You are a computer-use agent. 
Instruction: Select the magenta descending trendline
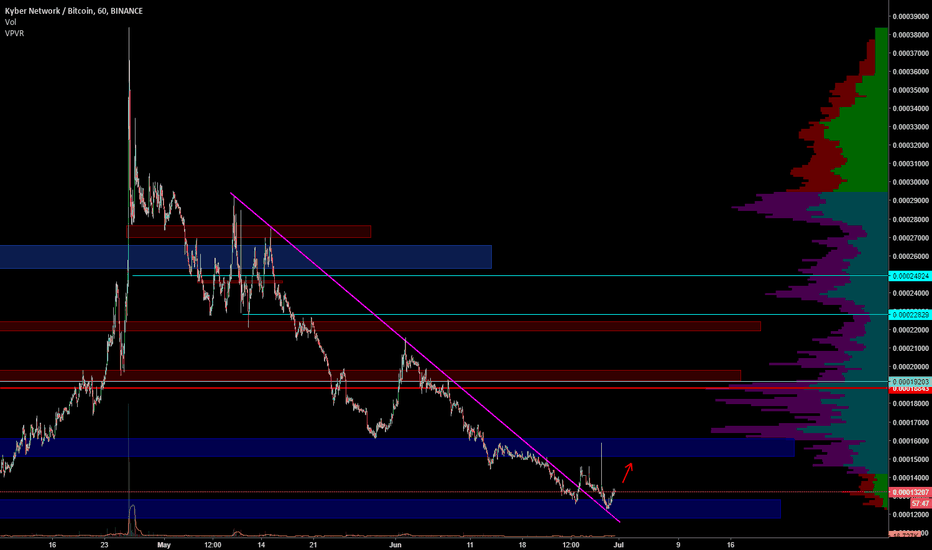coord(425,358)
